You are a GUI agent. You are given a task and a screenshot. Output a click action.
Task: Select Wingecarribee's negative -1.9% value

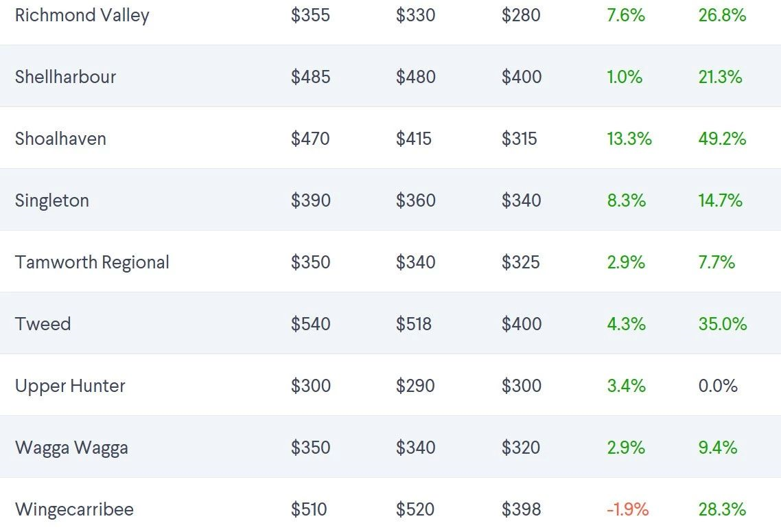(627, 509)
